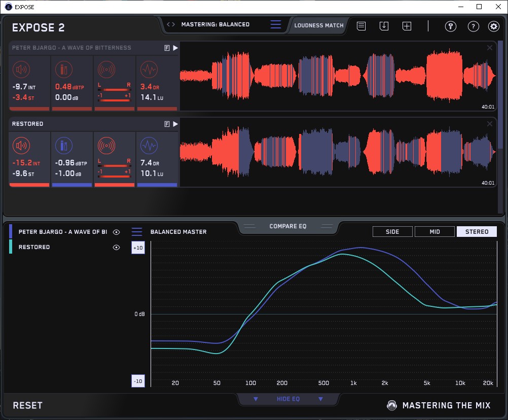The height and width of the screenshot is (420, 508).
Task: Click the Restored waveform
Action: click(x=338, y=152)
